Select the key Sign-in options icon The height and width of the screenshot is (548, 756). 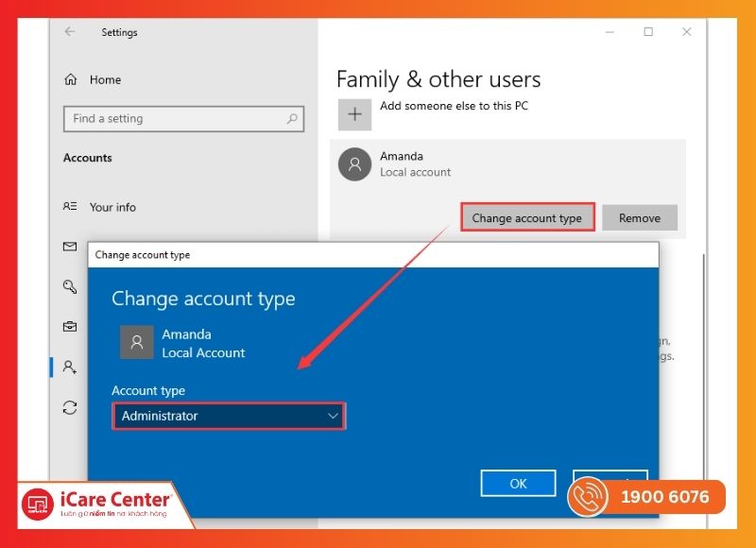(70, 286)
